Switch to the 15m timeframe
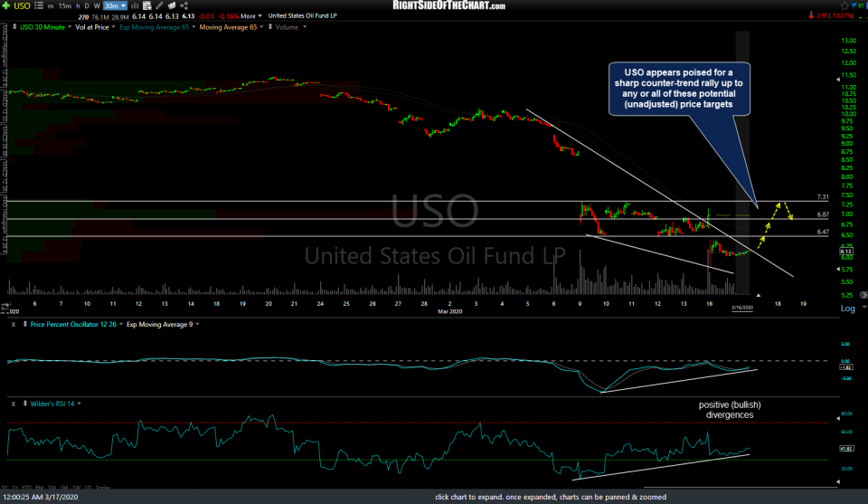The height and width of the screenshot is (504, 868). (65, 6)
